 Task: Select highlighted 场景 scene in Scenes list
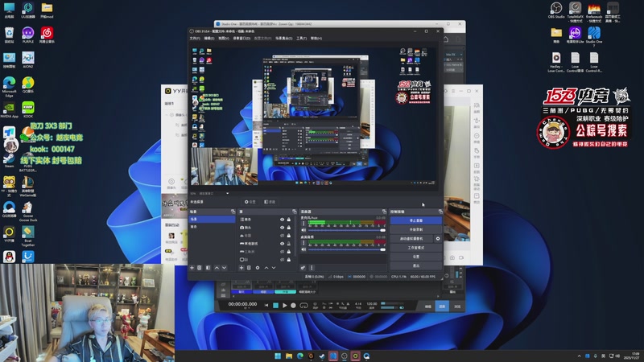pyautogui.click(x=212, y=219)
